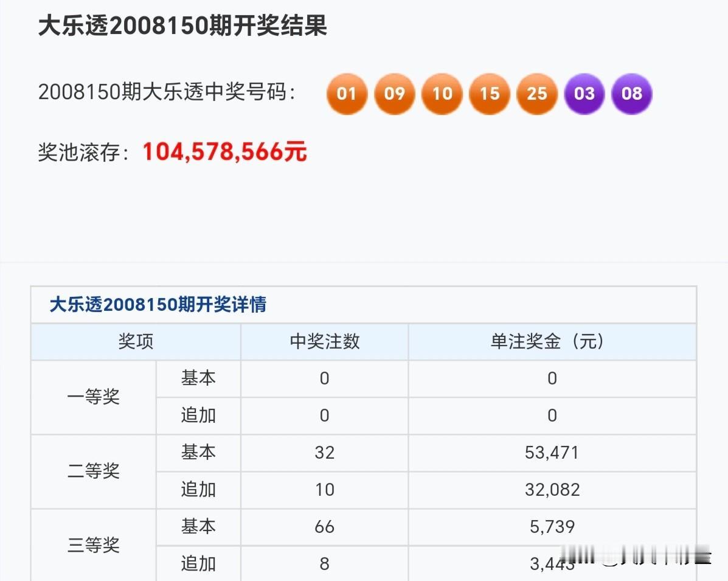Click the purple ball numbered 08

click(x=632, y=94)
